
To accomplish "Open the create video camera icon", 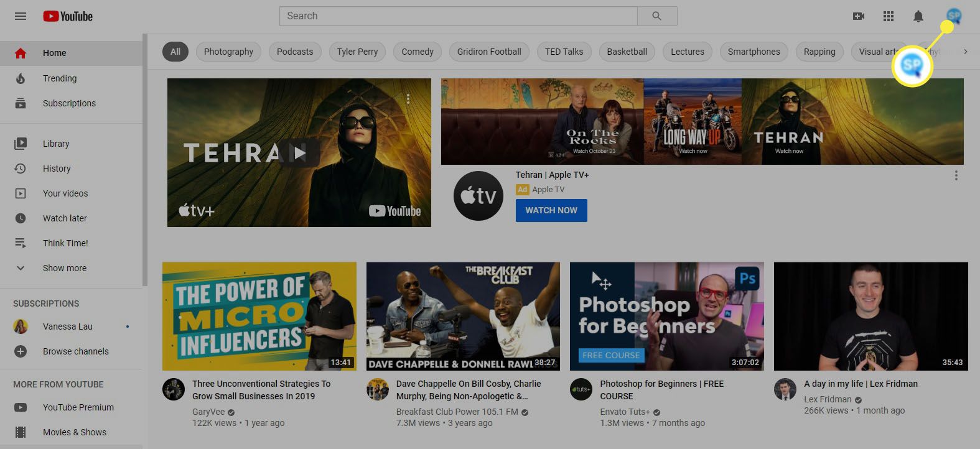I will [859, 16].
